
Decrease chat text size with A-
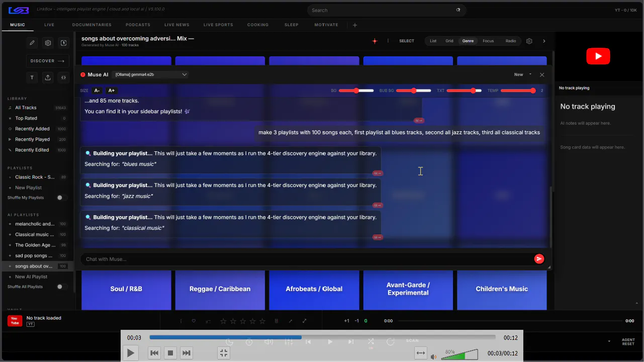(x=97, y=90)
